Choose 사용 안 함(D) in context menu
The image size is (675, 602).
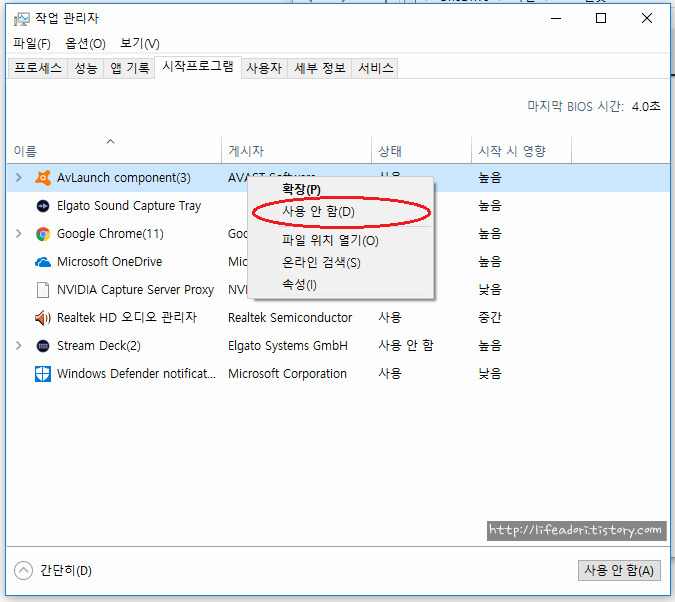pyautogui.click(x=341, y=211)
